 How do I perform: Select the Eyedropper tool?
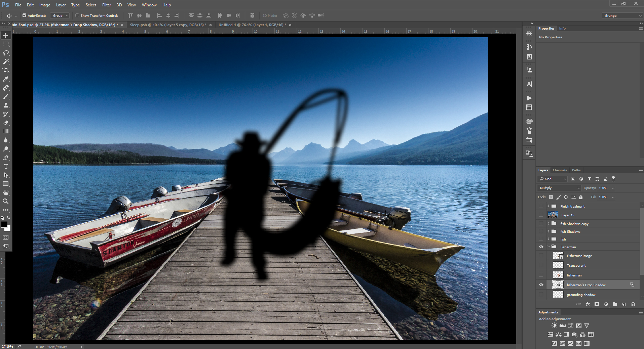coord(6,79)
